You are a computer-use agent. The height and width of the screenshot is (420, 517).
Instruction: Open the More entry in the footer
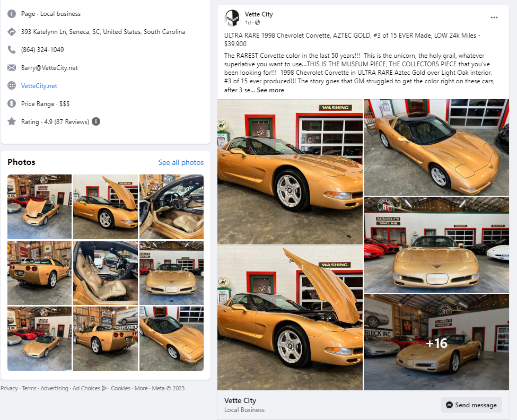pos(141,388)
